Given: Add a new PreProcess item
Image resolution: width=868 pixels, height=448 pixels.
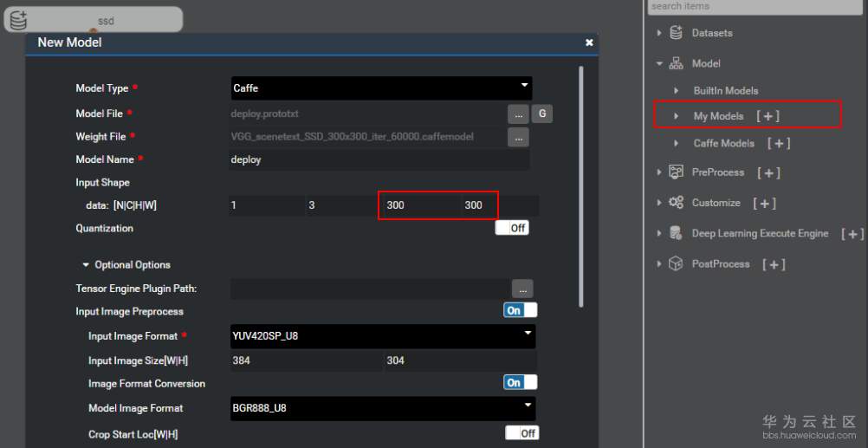Looking at the screenshot, I should (768, 172).
